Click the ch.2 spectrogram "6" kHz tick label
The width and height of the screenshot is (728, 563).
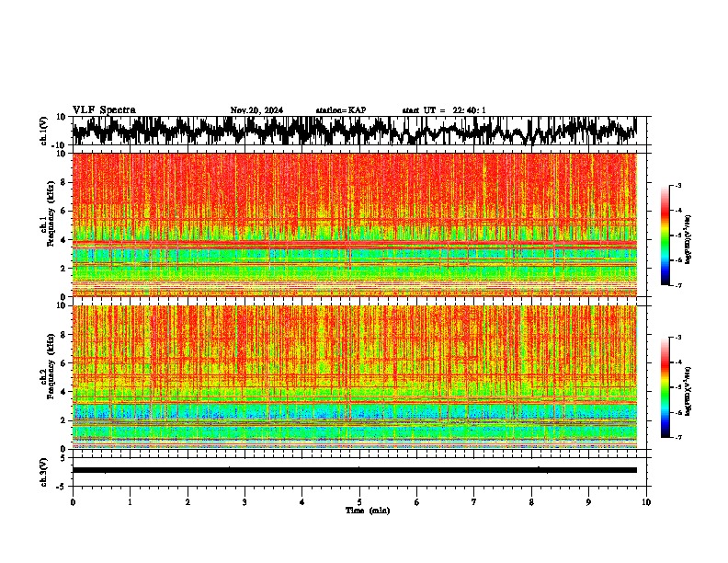[x=63, y=363]
